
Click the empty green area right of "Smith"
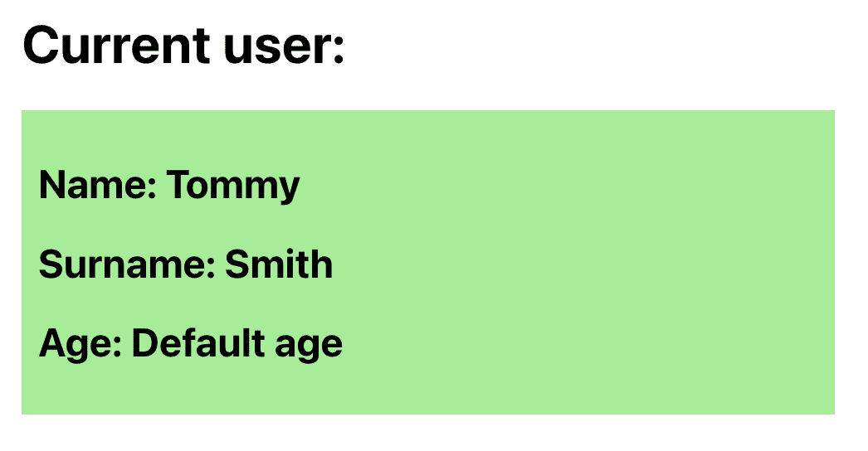tap(581, 264)
